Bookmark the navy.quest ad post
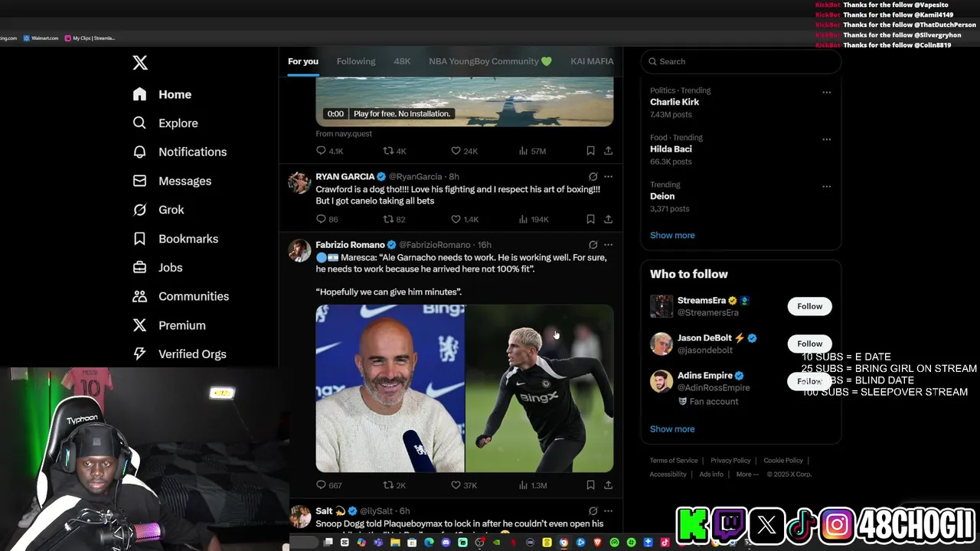This screenshot has height=551, width=980. click(x=590, y=151)
